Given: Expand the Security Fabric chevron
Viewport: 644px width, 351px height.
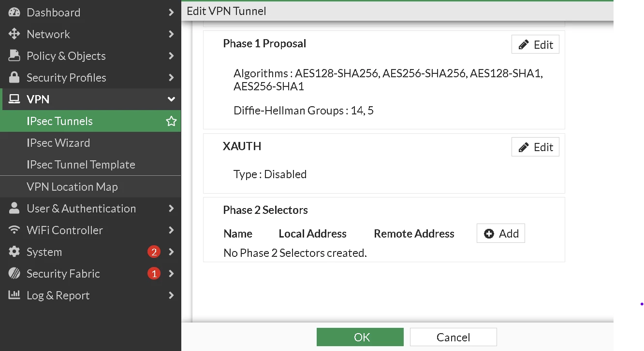Looking at the screenshot, I should (x=171, y=274).
